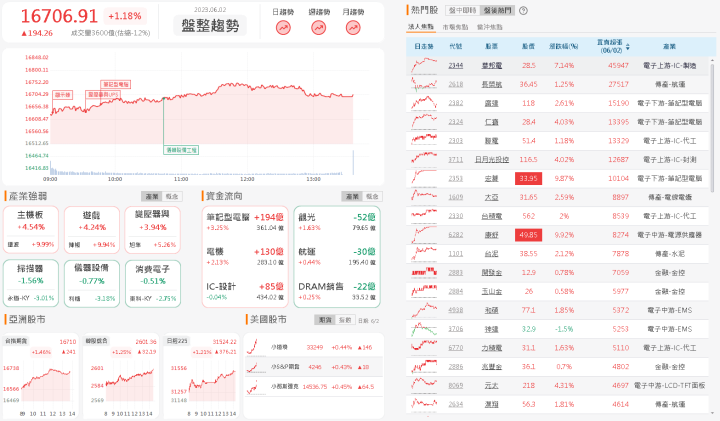Click the 16706.91 index value
The height and width of the screenshot is (421, 720).
[x=59, y=17]
